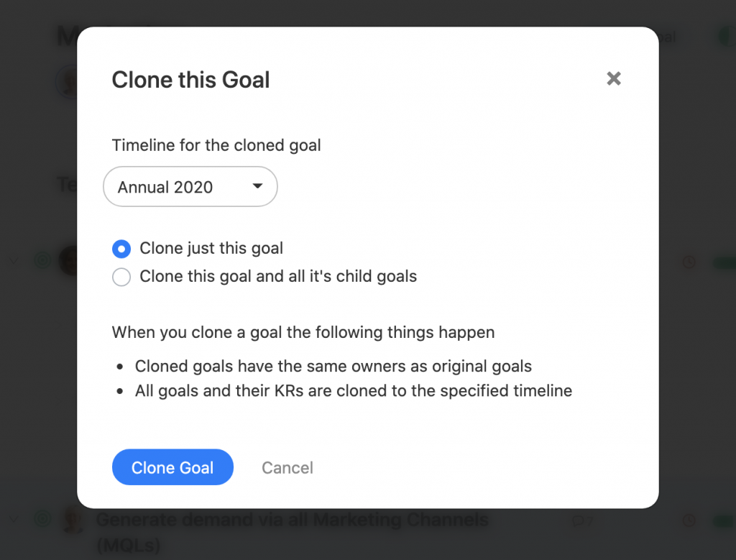Viewport: 736px width, 560px height.
Task: Collapse the Generate demand goal row chevron
Action: [x=14, y=519]
